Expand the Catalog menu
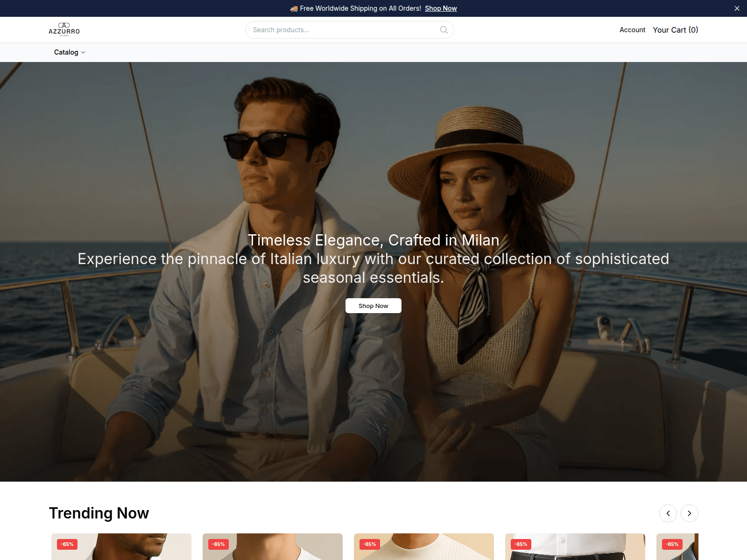 point(70,52)
